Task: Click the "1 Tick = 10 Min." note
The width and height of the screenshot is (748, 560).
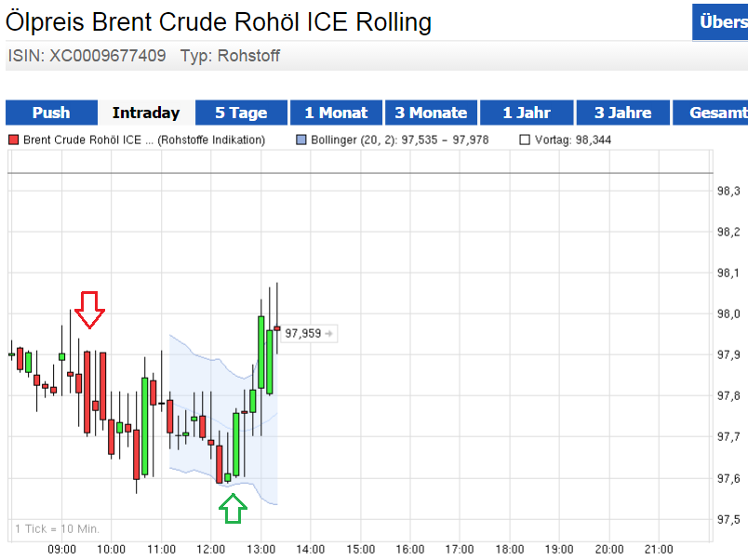Action: pyautogui.click(x=57, y=529)
